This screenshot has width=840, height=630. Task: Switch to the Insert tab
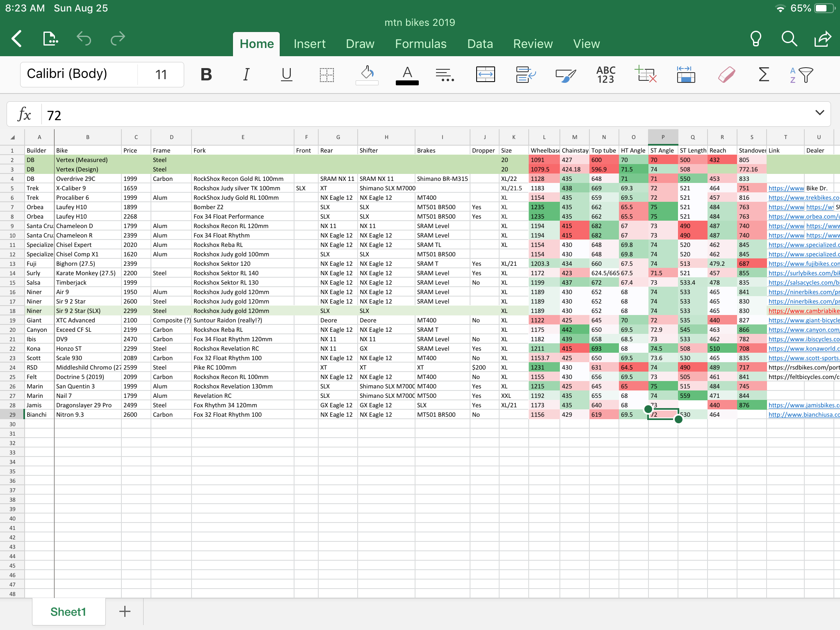tap(310, 44)
